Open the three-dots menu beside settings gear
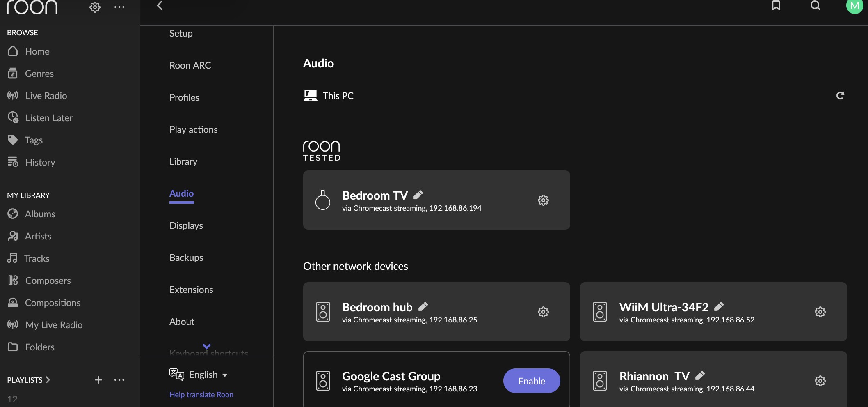 click(x=119, y=7)
